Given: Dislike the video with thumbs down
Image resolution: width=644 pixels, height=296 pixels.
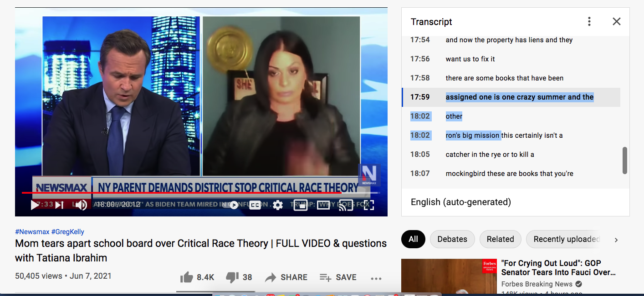Looking at the screenshot, I should 239,277.
